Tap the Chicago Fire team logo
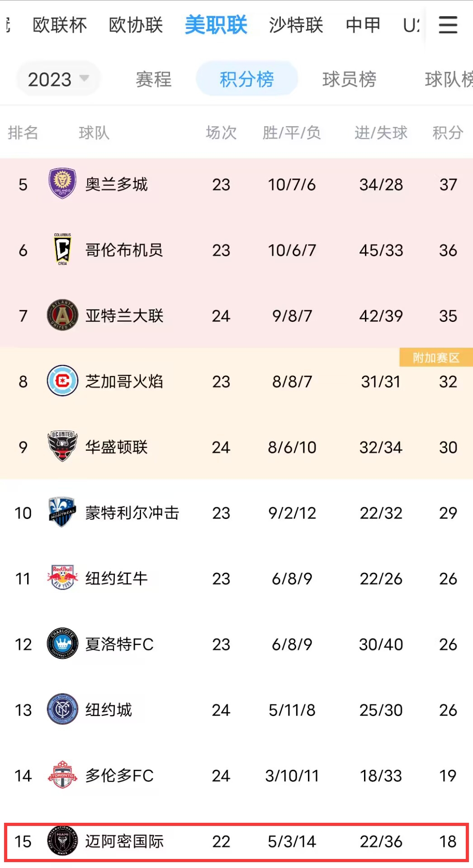The image size is (473, 868). point(62,381)
